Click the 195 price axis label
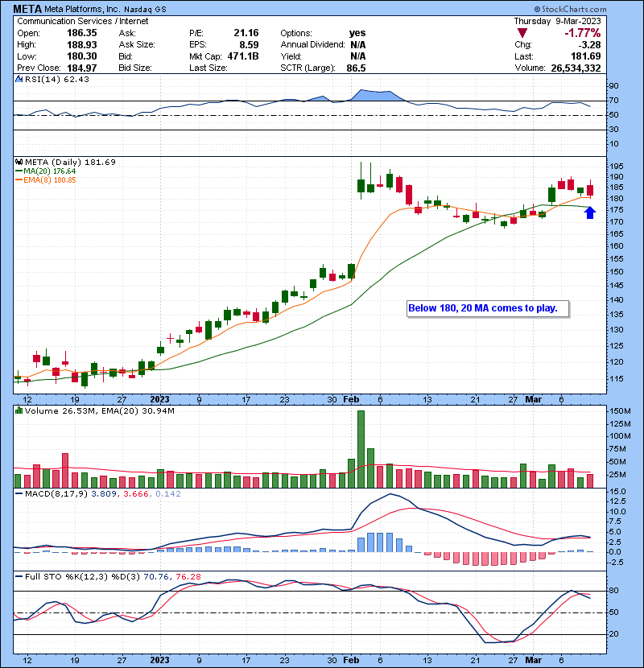This screenshot has height=668, width=644. [617, 166]
